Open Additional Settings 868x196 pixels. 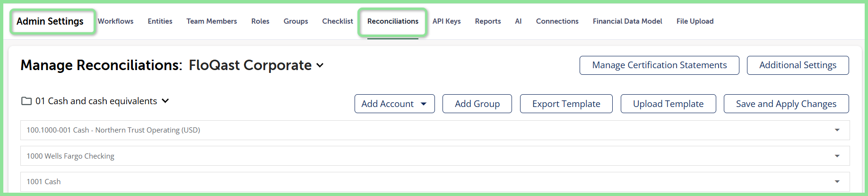point(798,65)
